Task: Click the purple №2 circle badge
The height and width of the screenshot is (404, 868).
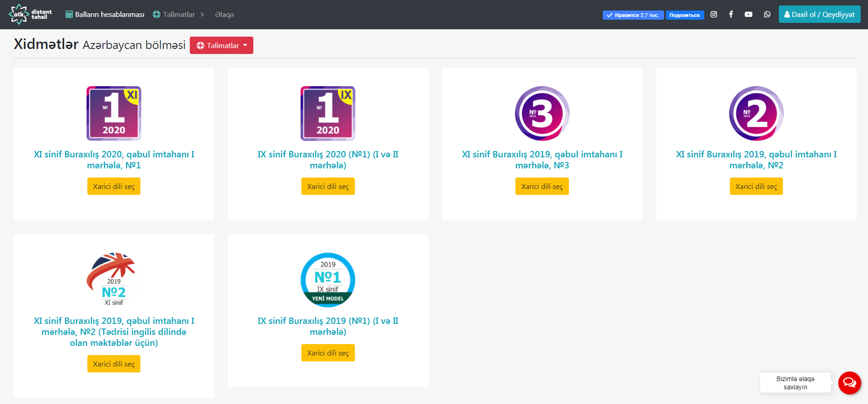Action: pos(756,113)
